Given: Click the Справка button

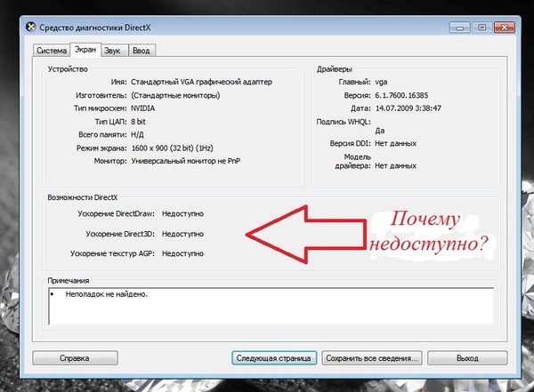Looking at the screenshot, I should 75,358.
